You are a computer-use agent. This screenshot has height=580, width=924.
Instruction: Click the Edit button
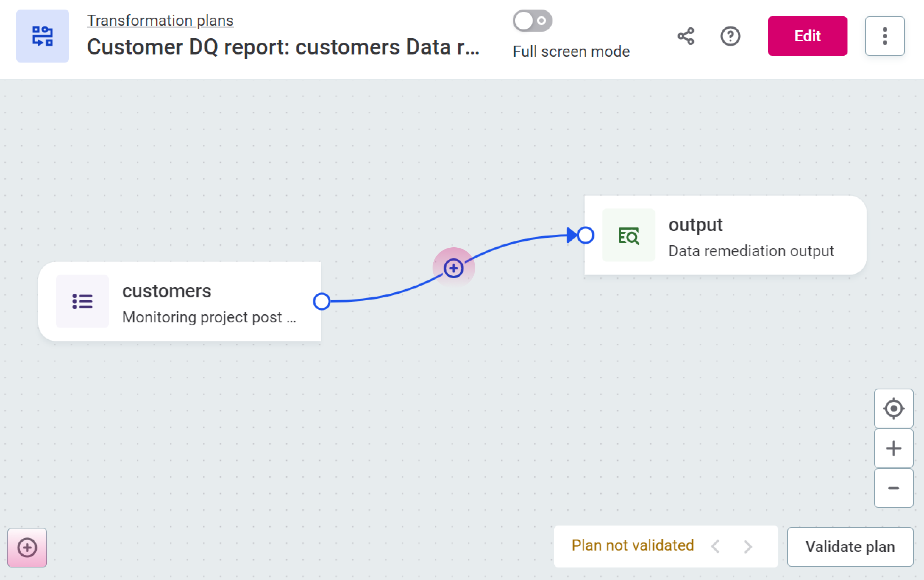807,36
